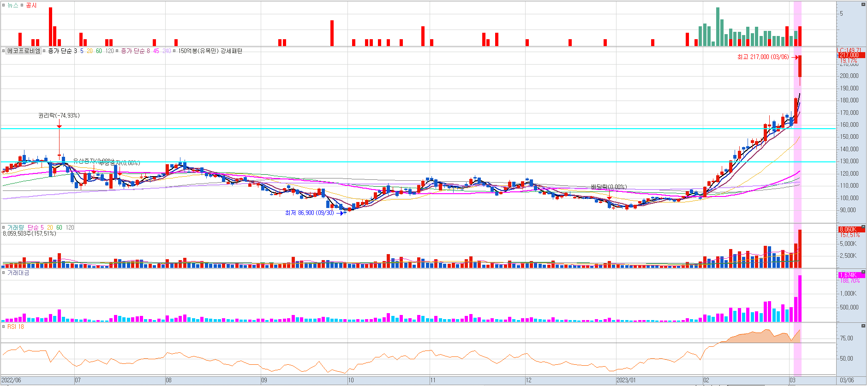Click the 10 month label on date axis
The width and height of the screenshot is (868, 386).
click(x=351, y=380)
